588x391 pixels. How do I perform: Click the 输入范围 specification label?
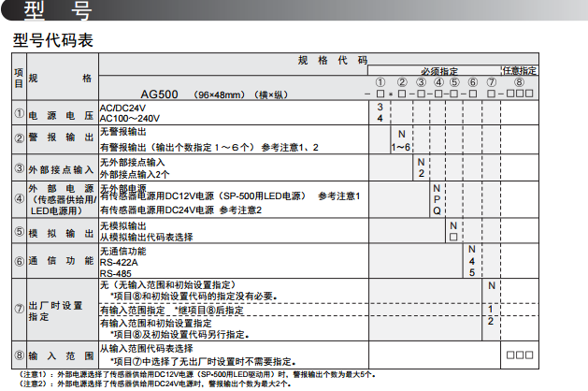click(x=61, y=355)
